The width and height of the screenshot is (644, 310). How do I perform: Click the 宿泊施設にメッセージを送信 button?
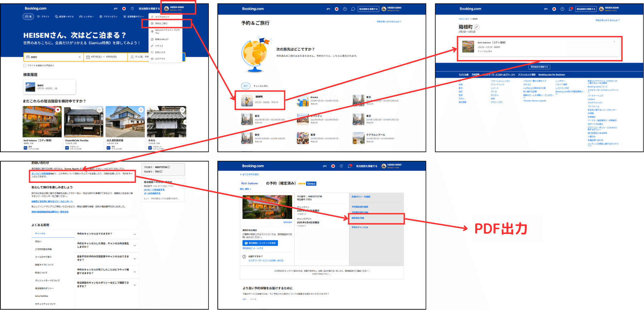[260, 243]
